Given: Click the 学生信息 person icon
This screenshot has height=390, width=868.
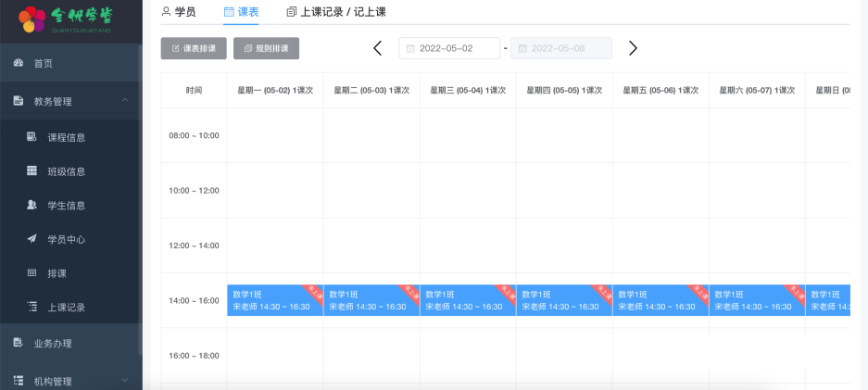Looking at the screenshot, I should tap(31, 205).
